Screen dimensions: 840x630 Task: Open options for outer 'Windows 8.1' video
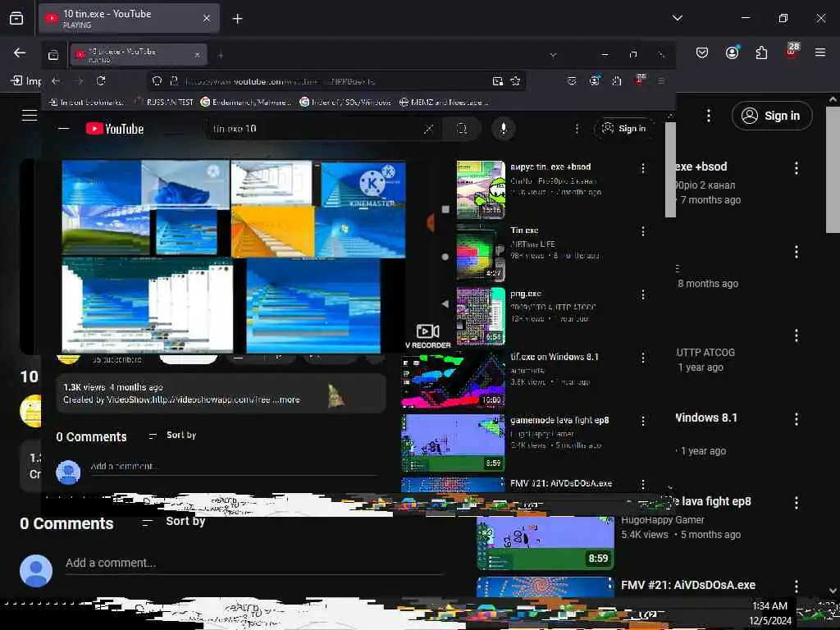point(796,419)
